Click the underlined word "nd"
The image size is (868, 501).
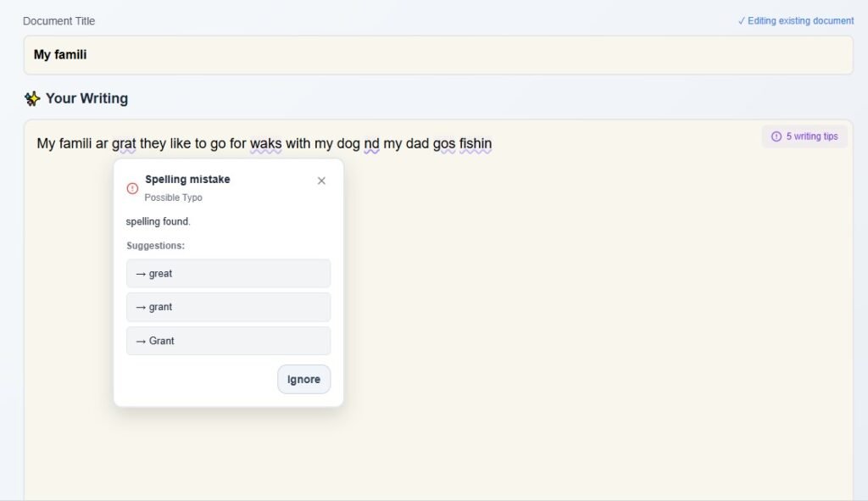(x=371, y=144)
